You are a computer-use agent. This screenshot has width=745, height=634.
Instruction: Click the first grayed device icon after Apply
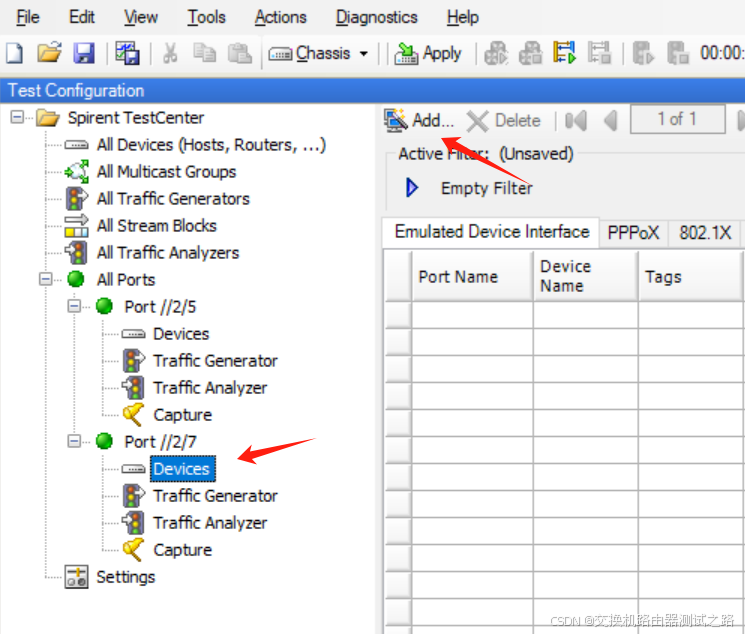pos(496,53)
